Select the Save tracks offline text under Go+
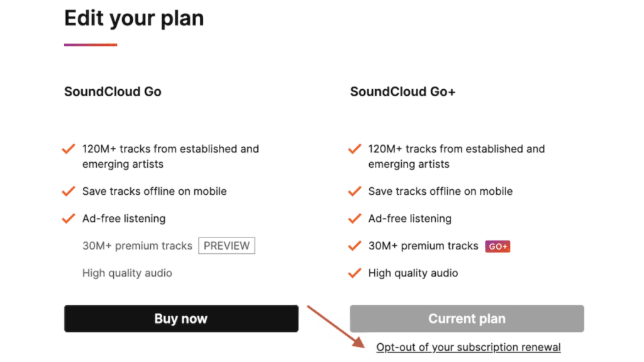The height and width of the screenshot is (362, 644). pos(440,192)
